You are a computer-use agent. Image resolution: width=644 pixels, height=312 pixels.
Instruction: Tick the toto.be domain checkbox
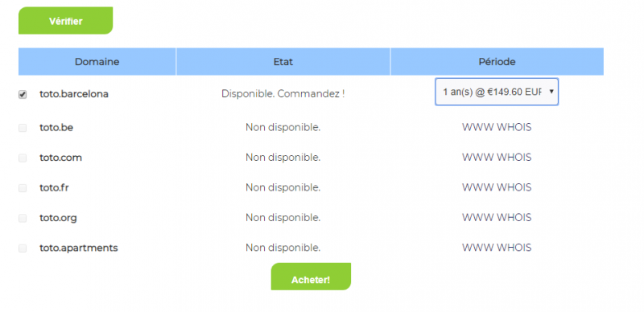pos(23,128)
